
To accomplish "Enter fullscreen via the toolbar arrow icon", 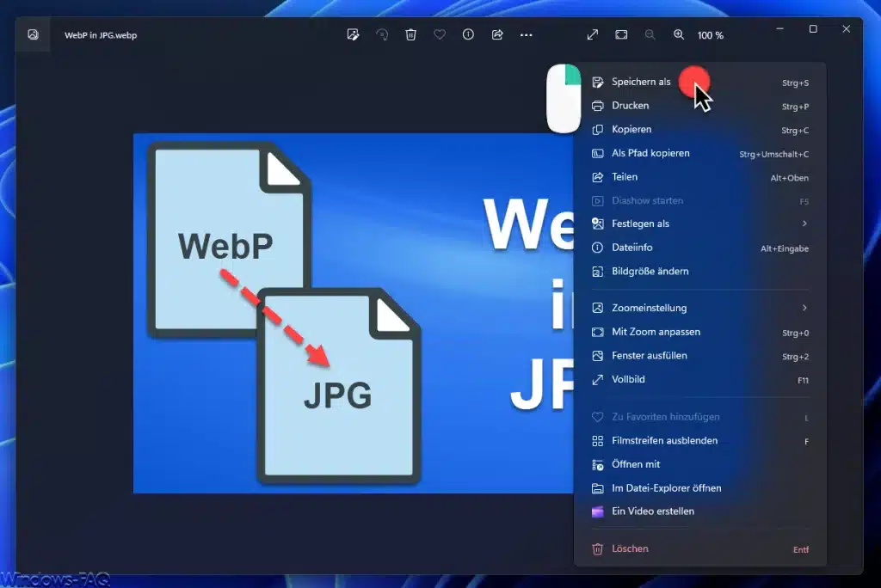I will (592, 35).
